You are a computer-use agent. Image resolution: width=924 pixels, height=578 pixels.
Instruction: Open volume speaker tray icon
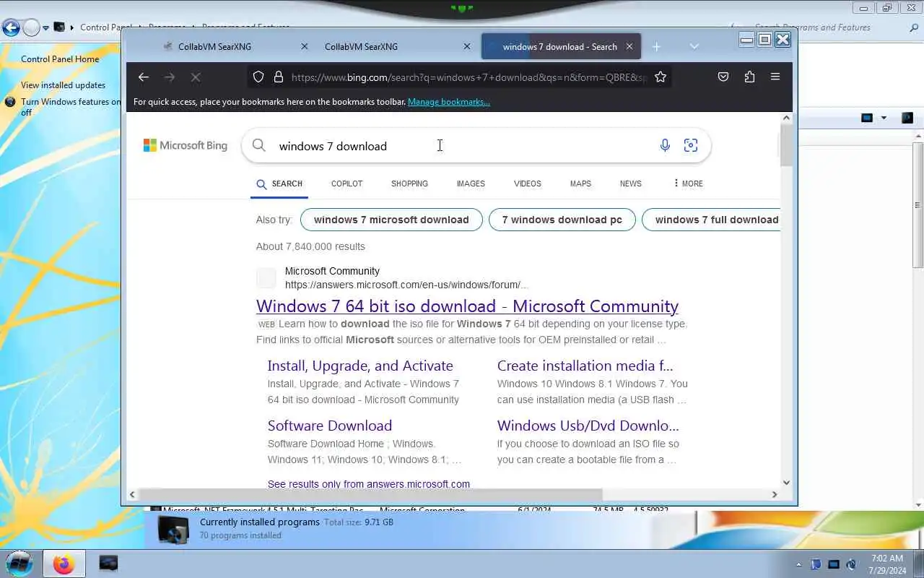pos(851,564)
